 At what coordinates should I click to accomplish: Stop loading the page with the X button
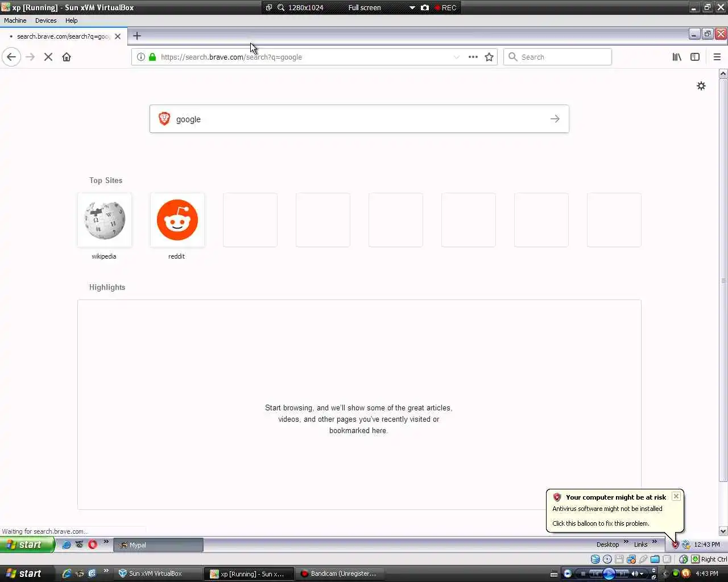tap(48, 57)
